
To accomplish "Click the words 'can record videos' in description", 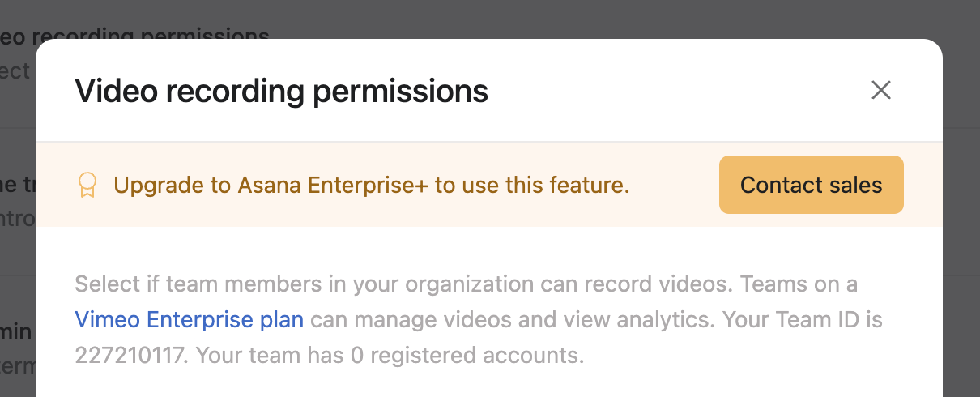I will (x=613, y=284).
